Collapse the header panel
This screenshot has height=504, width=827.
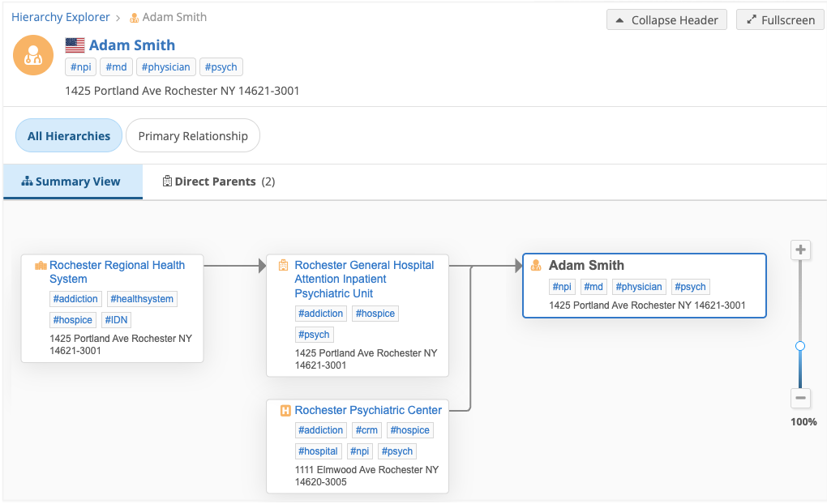click(666, 20)
